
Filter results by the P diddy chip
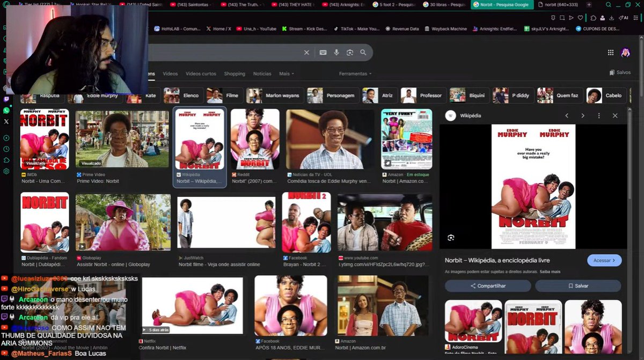(513, 95)
